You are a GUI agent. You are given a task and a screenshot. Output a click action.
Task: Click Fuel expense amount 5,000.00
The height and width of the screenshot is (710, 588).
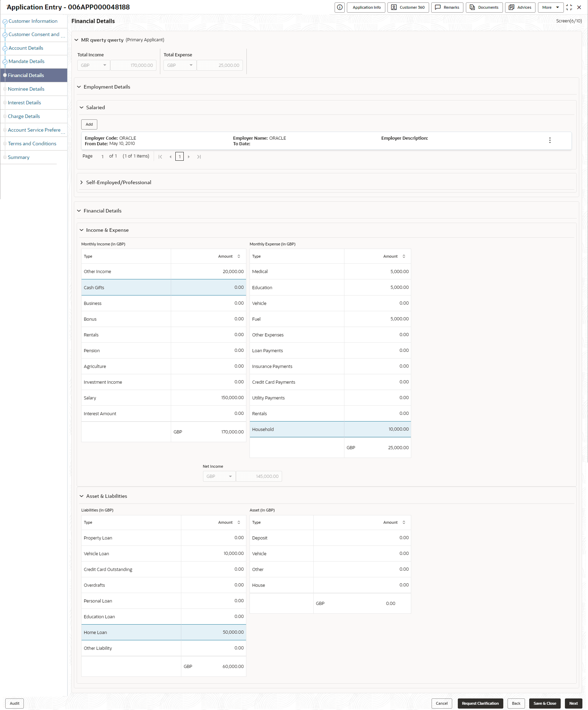pos(399,319)
